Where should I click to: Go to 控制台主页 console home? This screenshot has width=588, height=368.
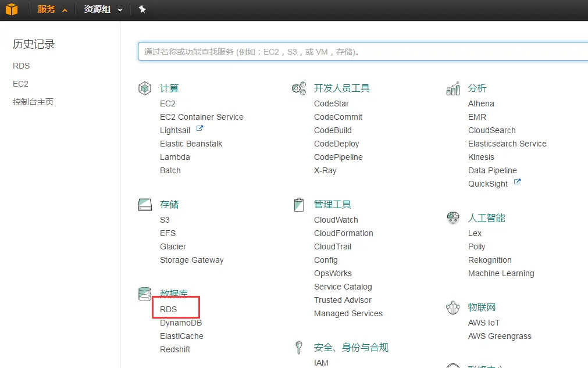pyautogui.click(x=33, y=102)
